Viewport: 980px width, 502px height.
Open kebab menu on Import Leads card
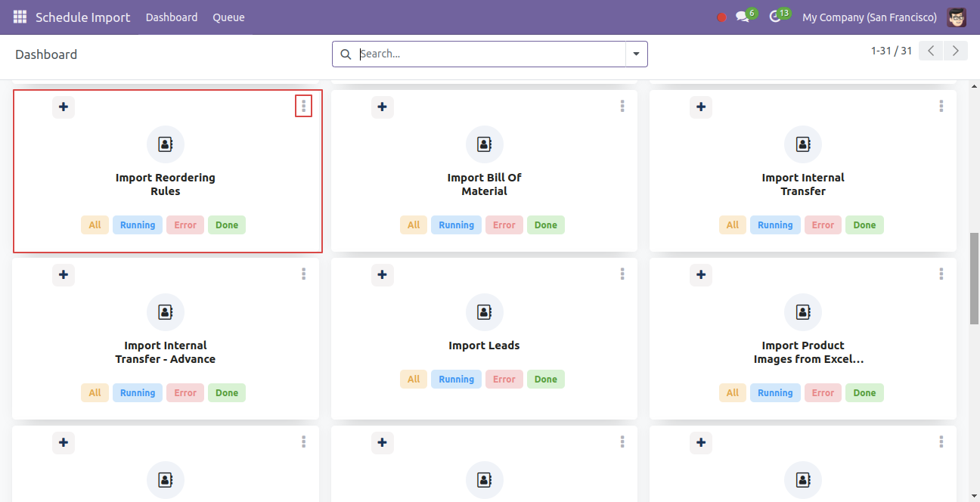pos(622,274)
